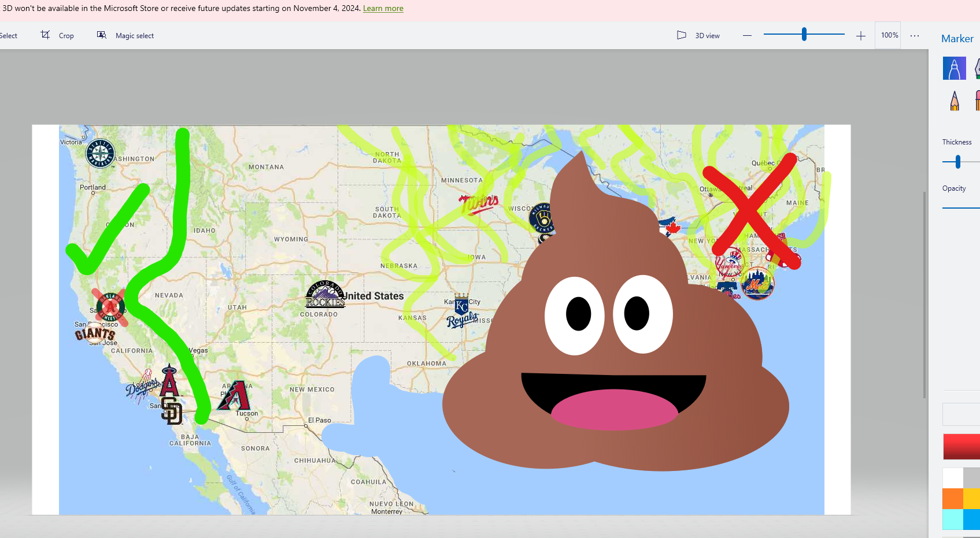Zoom in with the plus icon
Screen dimensions: 980x538
tap(860, 36)
